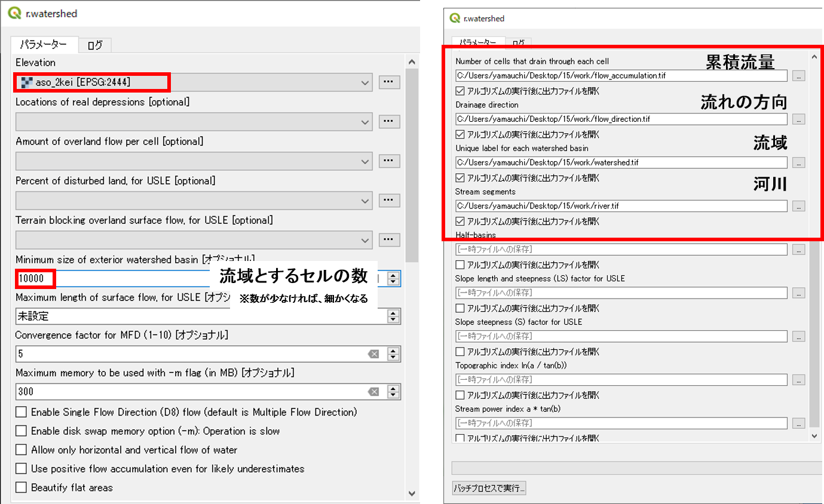824x504 pixels.
Task: Click the river.tif output path field
Action: (621, 205)
